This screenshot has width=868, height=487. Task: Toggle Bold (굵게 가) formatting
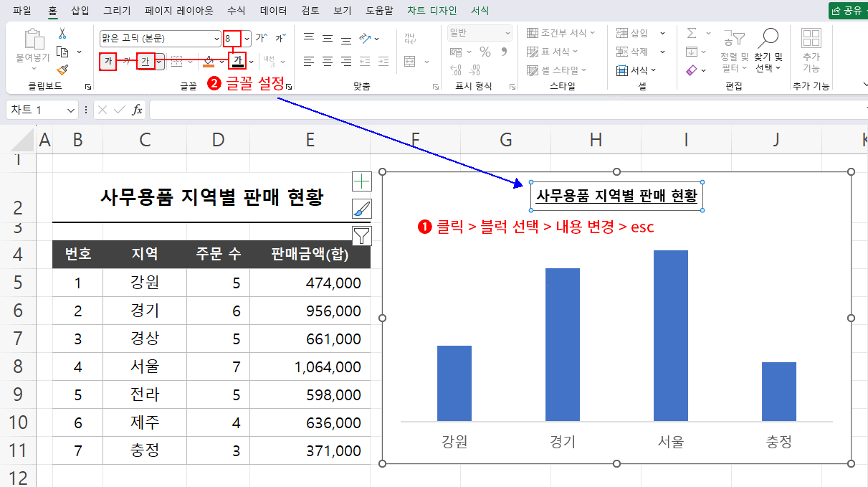click(x=108, y=62)
